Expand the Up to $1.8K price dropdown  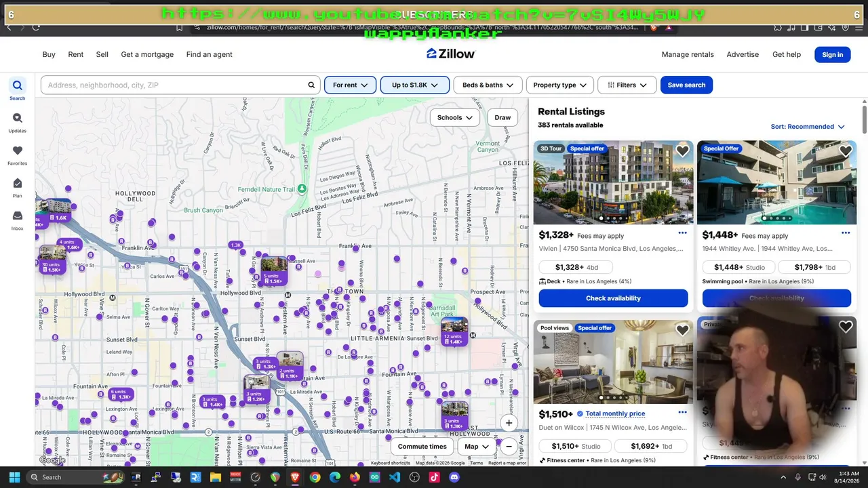pyautogui.click(x=415, y=85)
